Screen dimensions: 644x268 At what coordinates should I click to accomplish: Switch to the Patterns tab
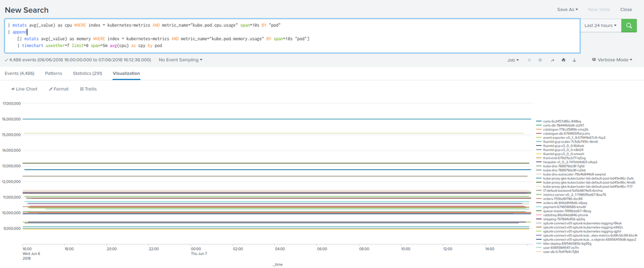(54, 73)
